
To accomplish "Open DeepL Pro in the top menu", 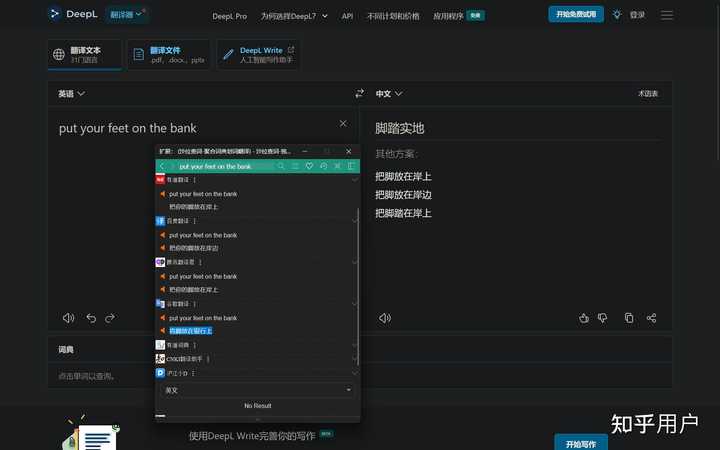I will point(230,16).
